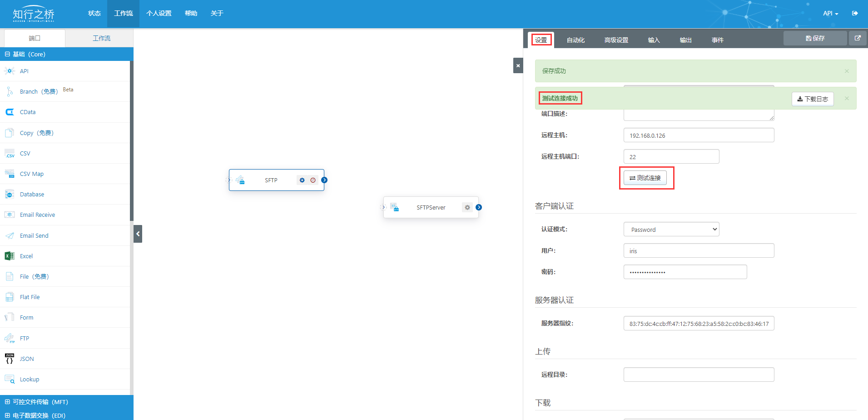Choose the Database port from the list
The height and width of the screenshot is (420, 868).
click(32, 195)
